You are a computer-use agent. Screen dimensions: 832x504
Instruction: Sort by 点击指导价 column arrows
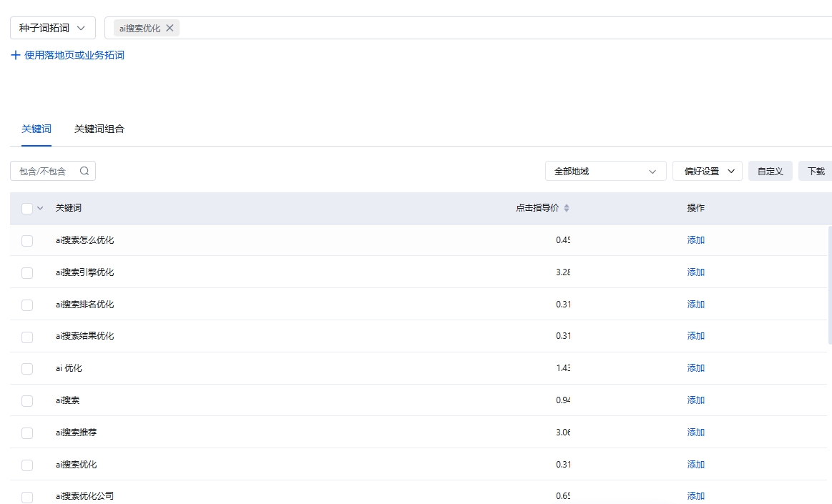pos(567,208)
